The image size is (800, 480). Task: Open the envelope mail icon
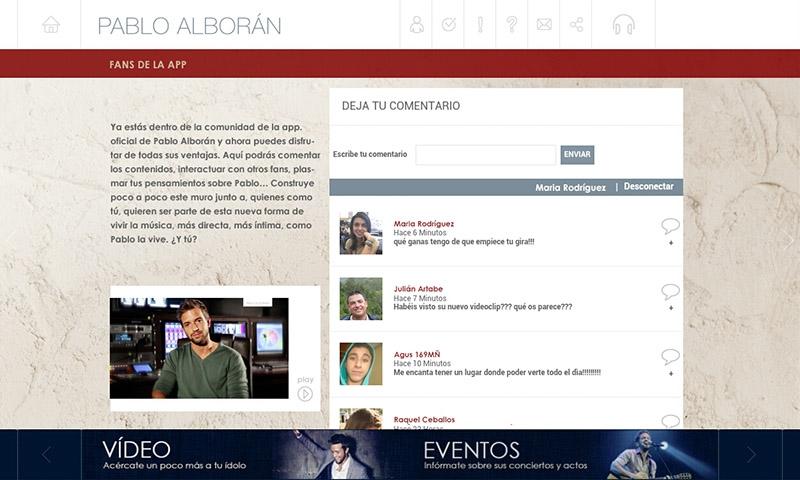tap(544, 24)
